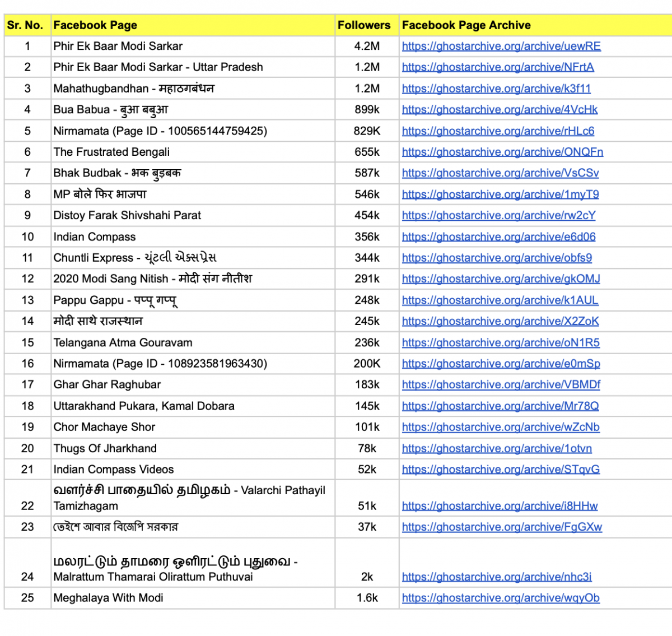672x636 pixels.
Task: Open the Chuntli Express archive link
Action: coord(497,258)
